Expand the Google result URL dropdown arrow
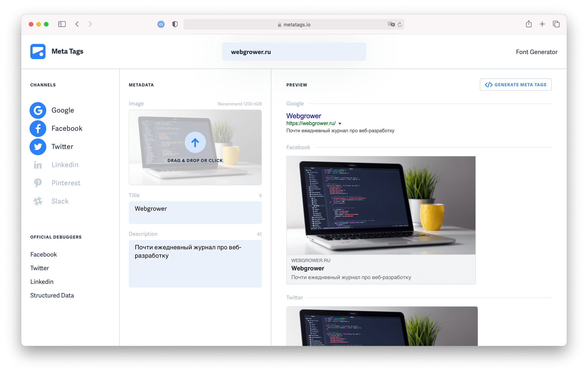This screenshot has height=374, width=588. tap(340, 123)
